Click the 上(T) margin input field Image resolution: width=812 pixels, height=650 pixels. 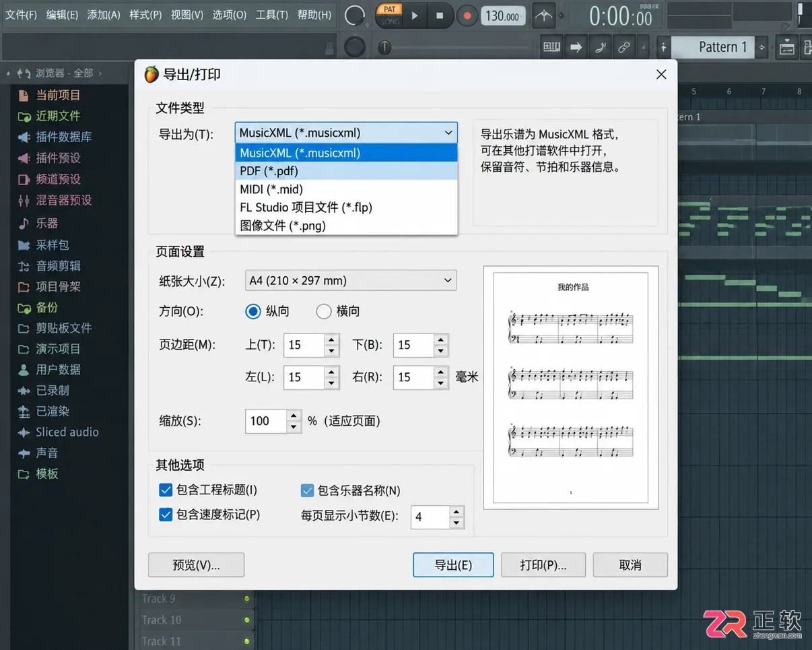coord(304,345)
